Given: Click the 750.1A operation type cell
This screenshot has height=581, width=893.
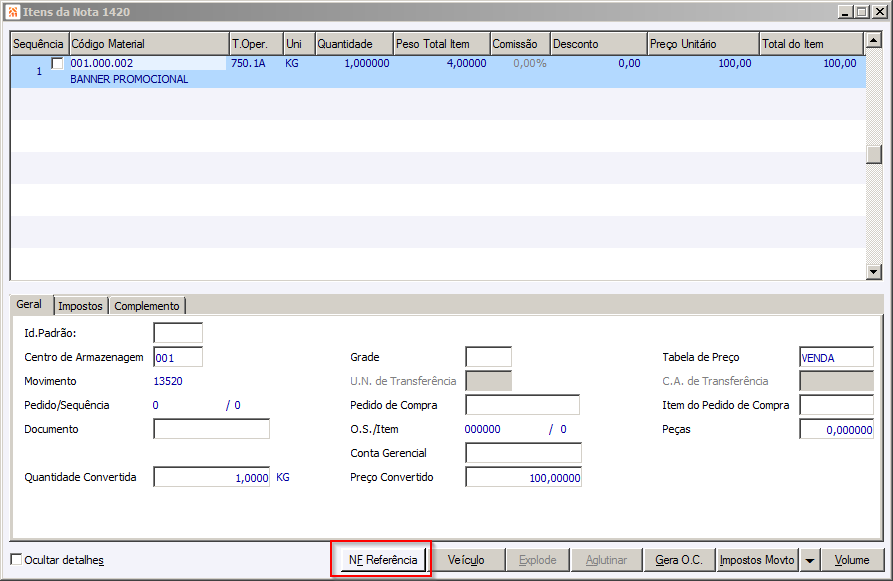Looking at the screenshot, I should 248,63.
